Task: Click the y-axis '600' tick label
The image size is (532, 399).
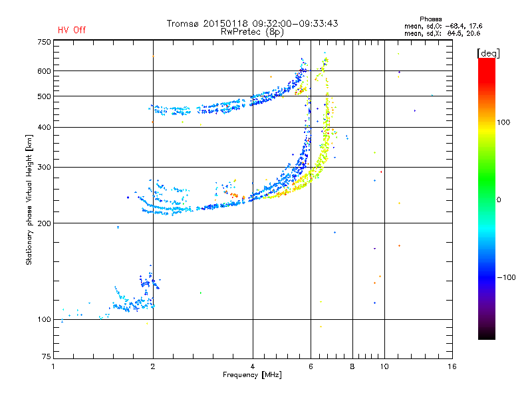Action: 44,71
